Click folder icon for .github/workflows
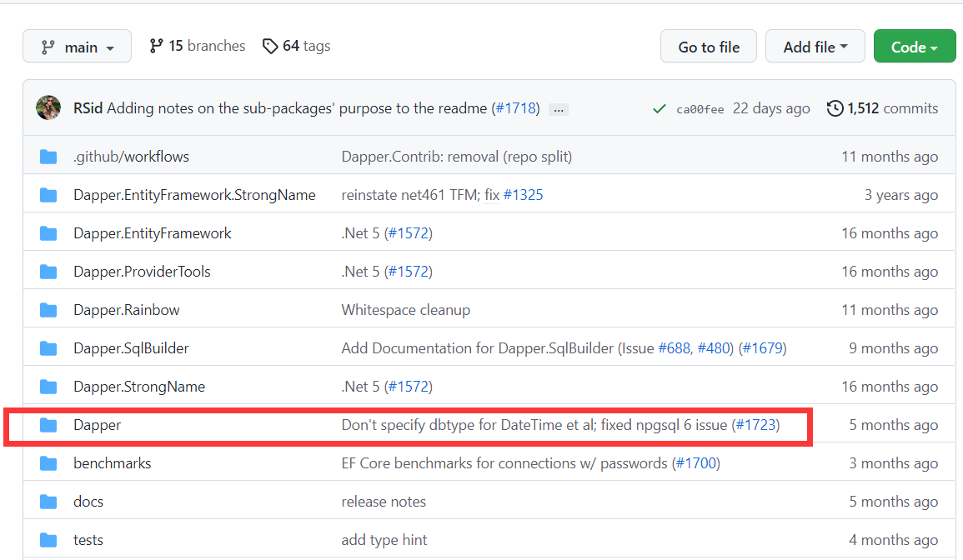 (48, 157)
